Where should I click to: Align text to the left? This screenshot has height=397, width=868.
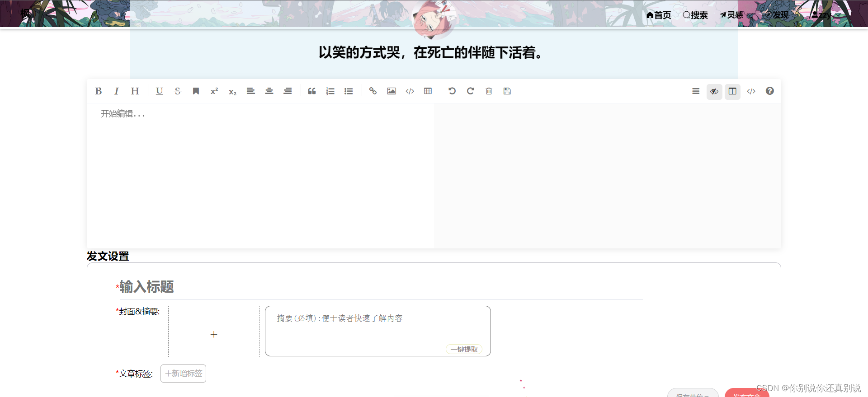[251, 91]
